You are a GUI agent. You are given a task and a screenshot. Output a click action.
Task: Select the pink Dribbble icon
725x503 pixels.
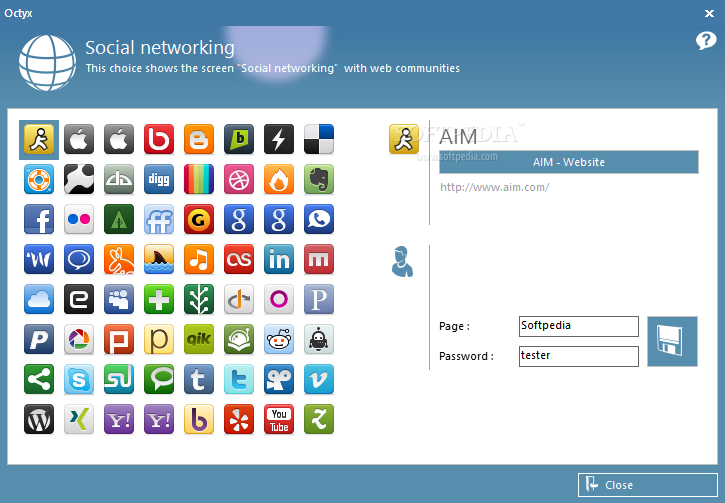tap(239, 179)
